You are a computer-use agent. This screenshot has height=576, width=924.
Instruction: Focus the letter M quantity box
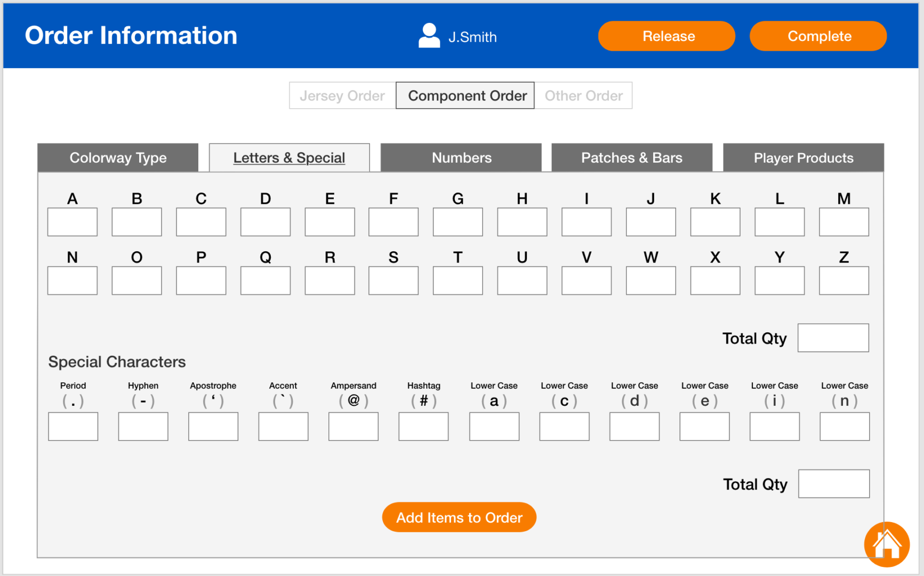tap(843, 222)
